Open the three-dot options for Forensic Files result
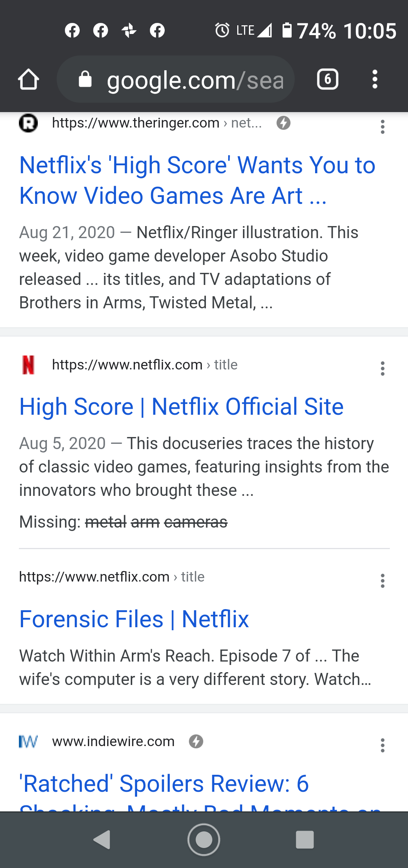This screenshot has height=868, width=408. (x=383, y=581)
